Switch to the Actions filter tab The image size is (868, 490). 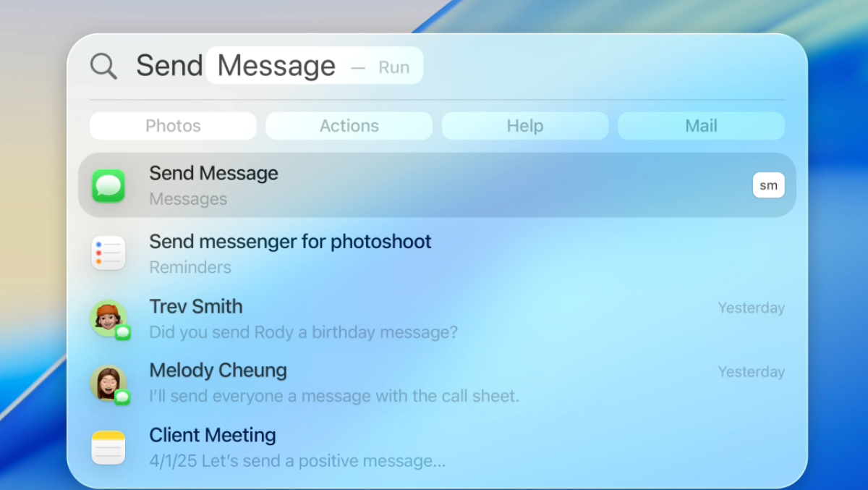pyautogui.click(x=349, y=126)
